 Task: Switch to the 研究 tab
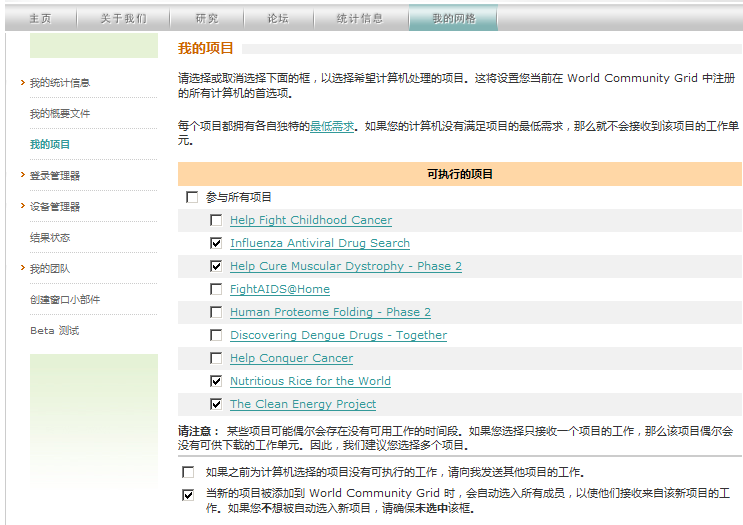207,18
